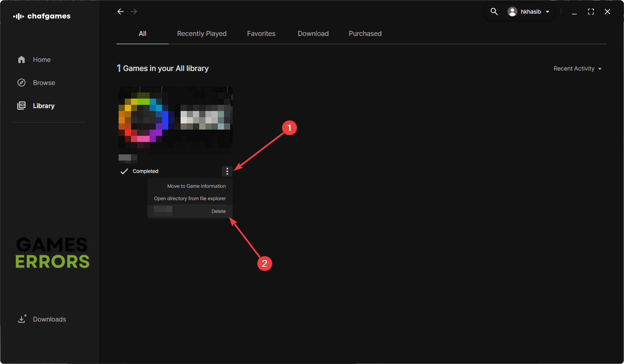The height and width of the screenshot is (364, 624).
Task: Click the pixelated game cover thumbnail
Action: (x=175, y=118)
